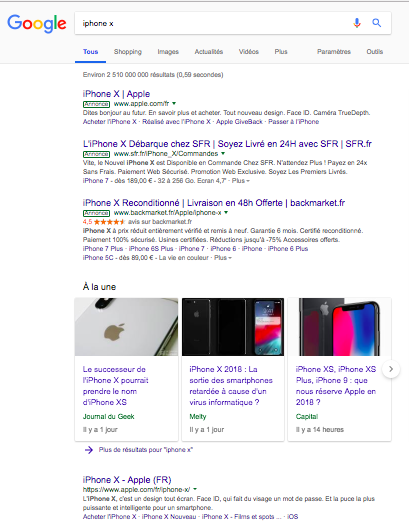The height and width of the screenshot is (525, 409).
Task: Open the Apple GiveBack sitelink
Action: point(239,122)
